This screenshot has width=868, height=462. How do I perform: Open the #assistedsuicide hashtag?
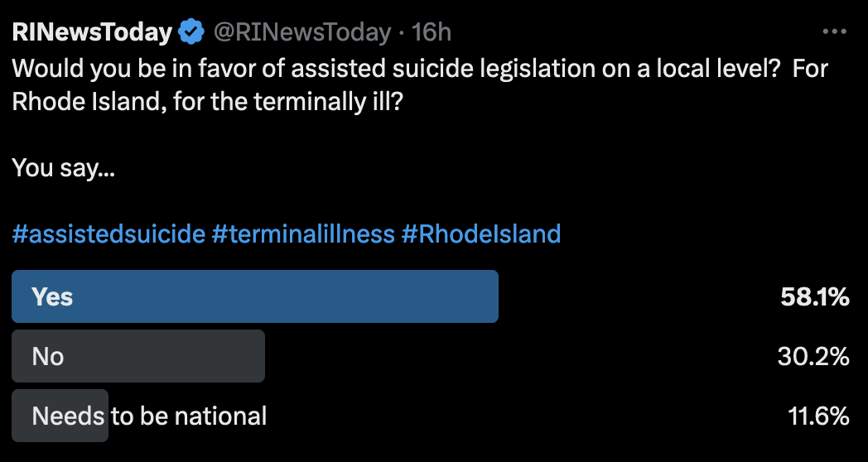[x=108, y=233]
